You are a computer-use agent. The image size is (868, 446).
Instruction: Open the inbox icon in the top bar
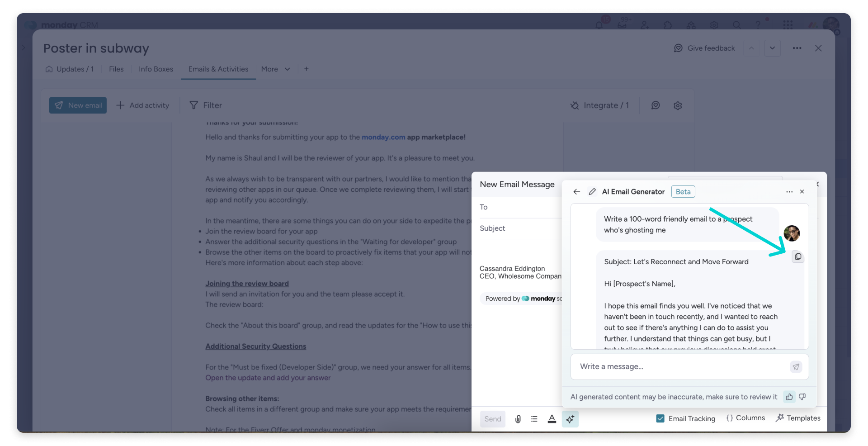pyautogui.click(x=623, y=25)
